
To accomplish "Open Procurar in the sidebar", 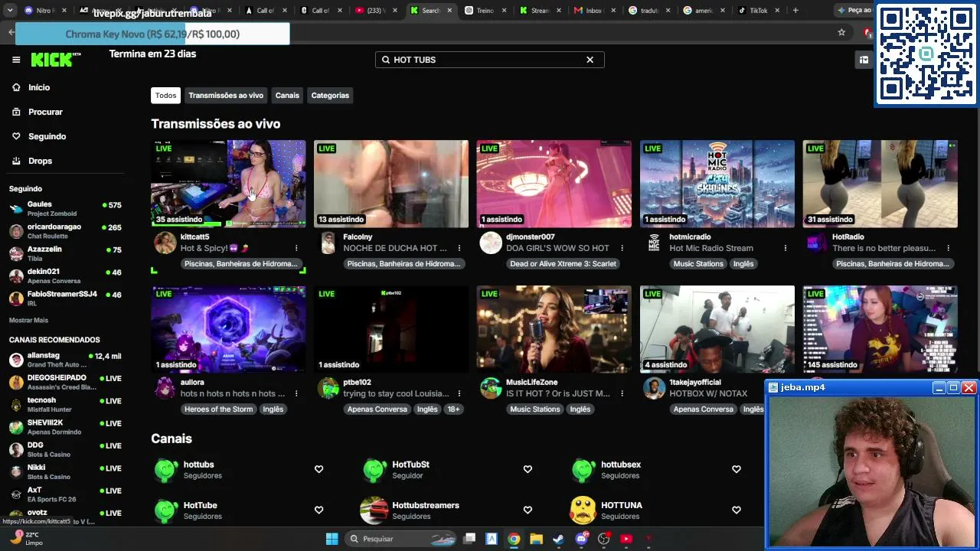I will pos(45,112).
